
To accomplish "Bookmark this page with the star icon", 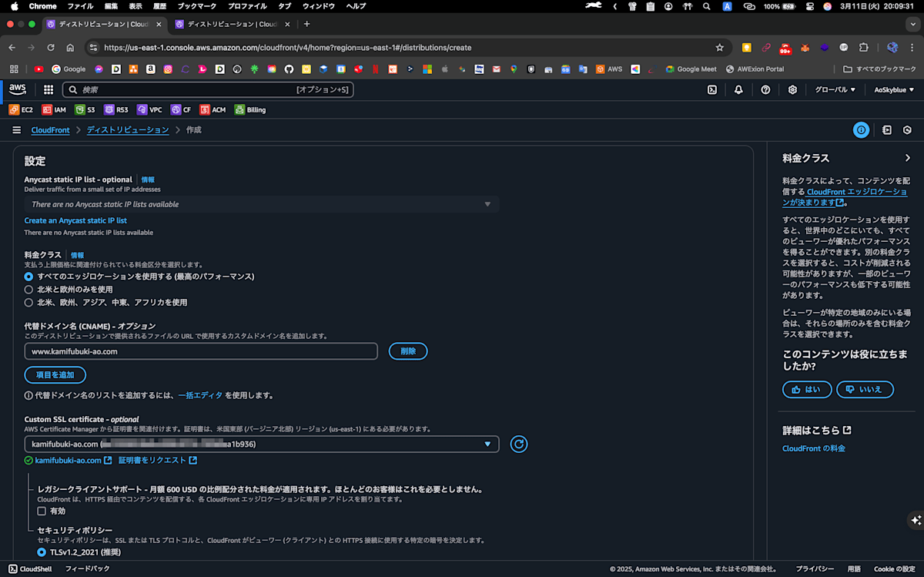I will [x=720, y=47].
